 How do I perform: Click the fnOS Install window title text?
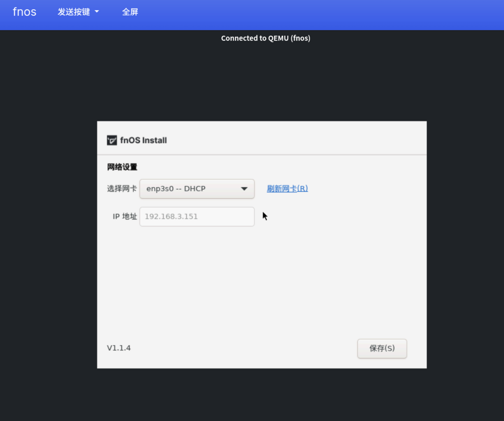pyautogui.click(x=143, y=140)
